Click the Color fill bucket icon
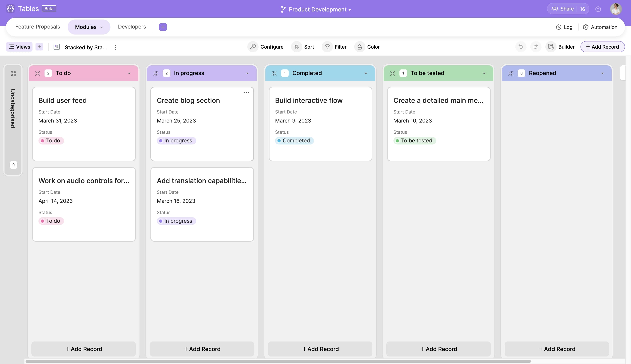 [x=359, y=47]
